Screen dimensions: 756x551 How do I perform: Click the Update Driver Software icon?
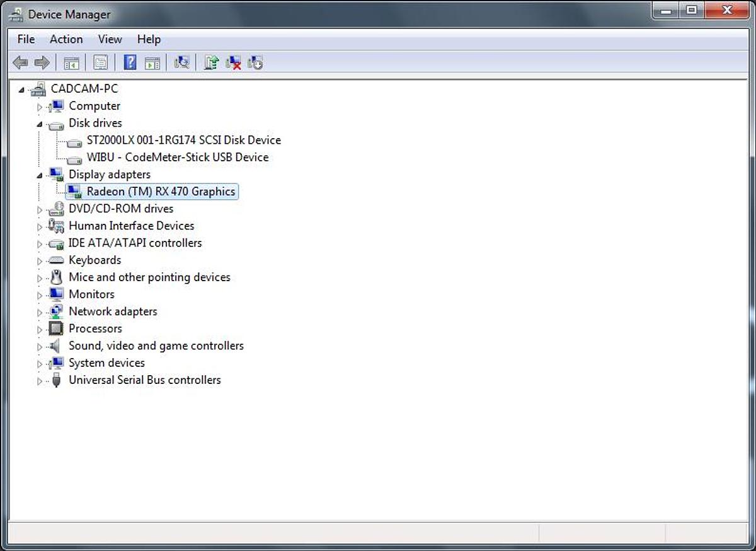tap(211, 62)
